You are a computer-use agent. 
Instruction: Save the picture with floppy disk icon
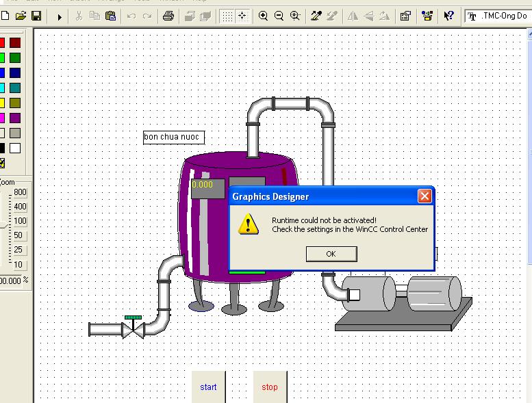[36, 16]
